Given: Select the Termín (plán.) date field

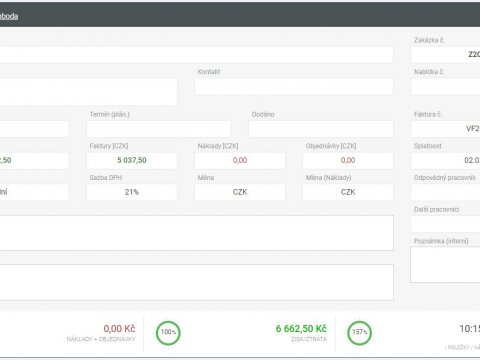Looking at the screenshot, I should tap(159, 129).
